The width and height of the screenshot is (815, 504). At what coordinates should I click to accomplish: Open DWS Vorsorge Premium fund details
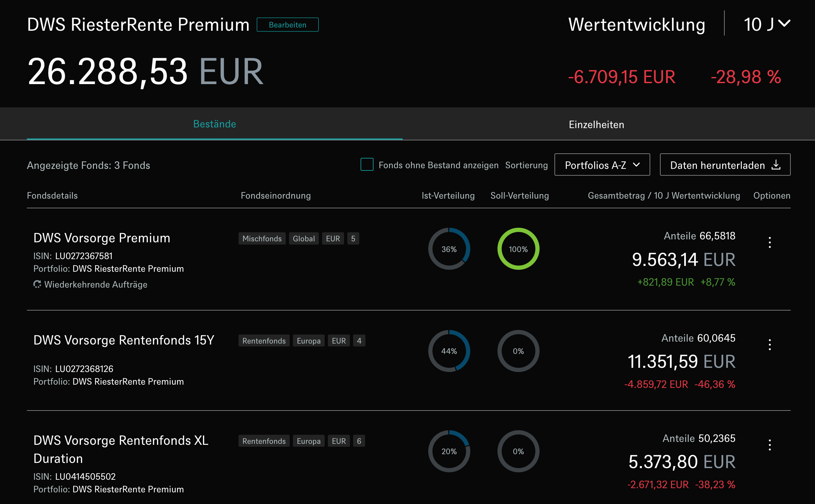point(102,238)
